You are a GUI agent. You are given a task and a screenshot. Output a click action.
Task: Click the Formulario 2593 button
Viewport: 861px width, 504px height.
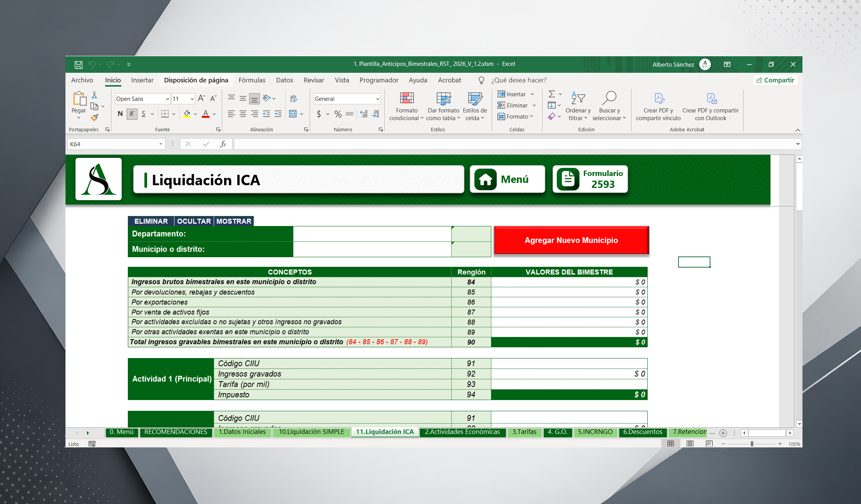[x=590, y=179]
